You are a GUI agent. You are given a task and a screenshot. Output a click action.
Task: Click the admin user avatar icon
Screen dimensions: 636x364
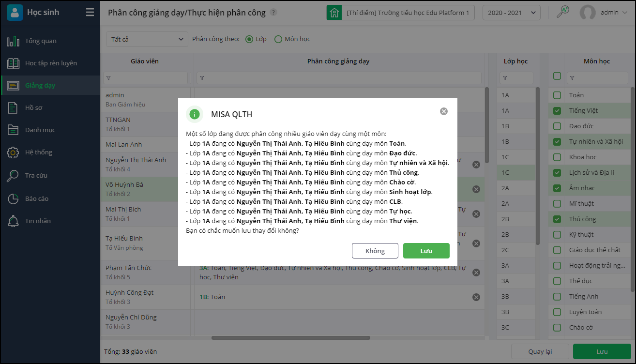point(588,13)
